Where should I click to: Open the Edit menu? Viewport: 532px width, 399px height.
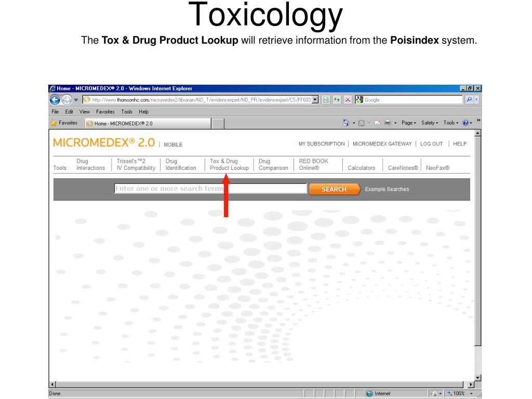click(69, 112)
